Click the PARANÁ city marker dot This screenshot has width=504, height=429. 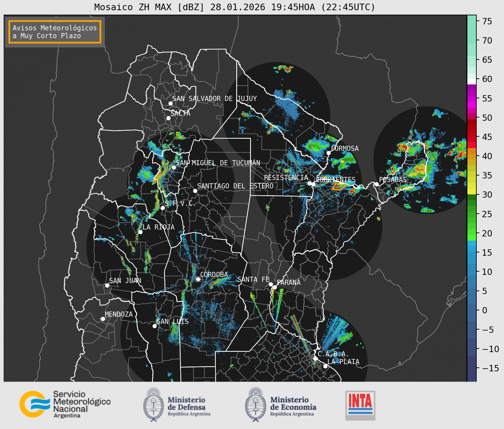[x=275, y=287]
